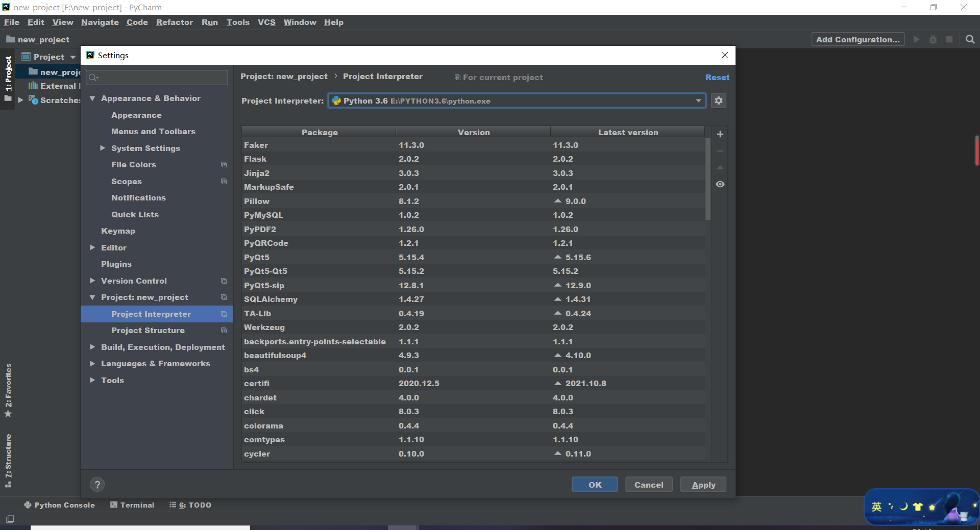Click the search icon in the top toolbar
The height and width of the screenshot is (530, 980).
(x=969, y=39)
